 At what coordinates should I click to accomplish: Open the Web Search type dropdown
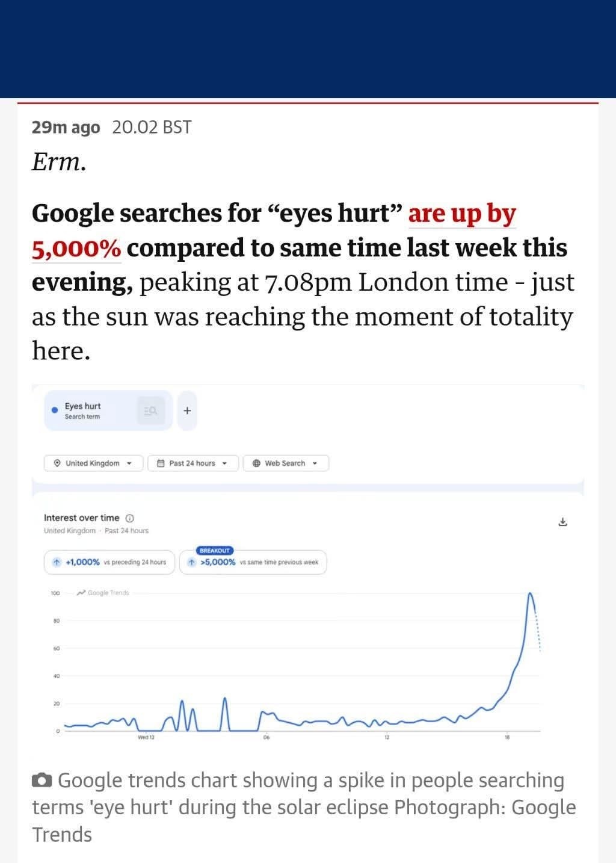click(x=286, y=463)
